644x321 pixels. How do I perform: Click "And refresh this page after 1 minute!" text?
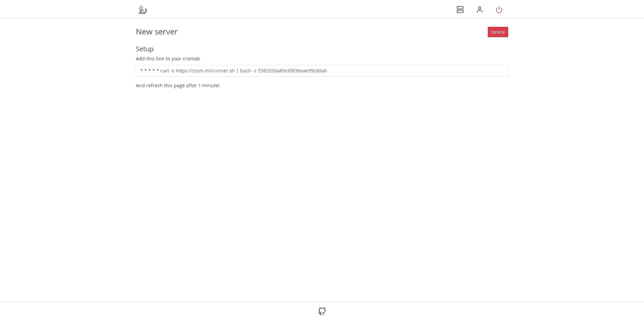click(178, 85)
